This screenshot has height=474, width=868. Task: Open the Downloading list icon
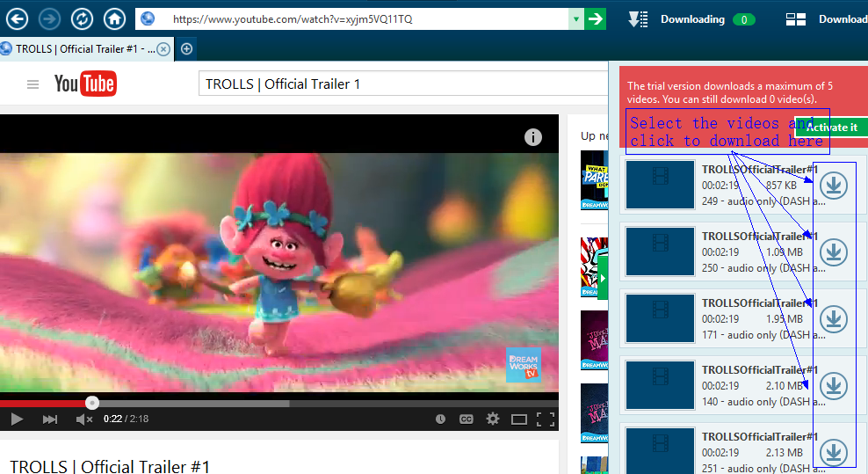pyautogui.click(x=639, y=19)
